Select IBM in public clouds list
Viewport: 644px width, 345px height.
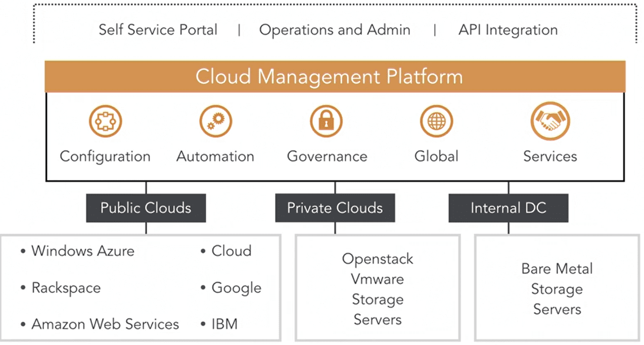pos(224,324)
